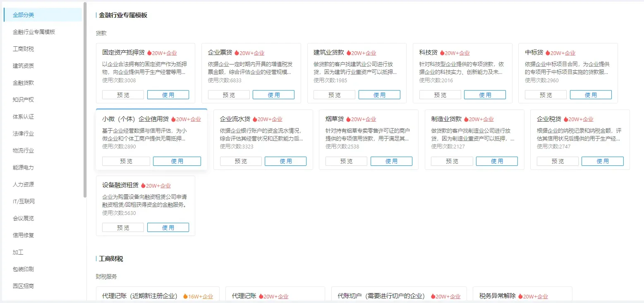
Task: Click the flame icon next to 设备融资租赁
Action: point(143,186)
